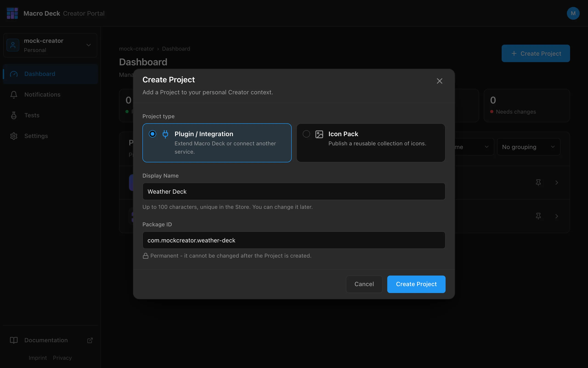Open the No grouping dropdown
Screen dimensions: 588x368
click(x=529, y=147)
